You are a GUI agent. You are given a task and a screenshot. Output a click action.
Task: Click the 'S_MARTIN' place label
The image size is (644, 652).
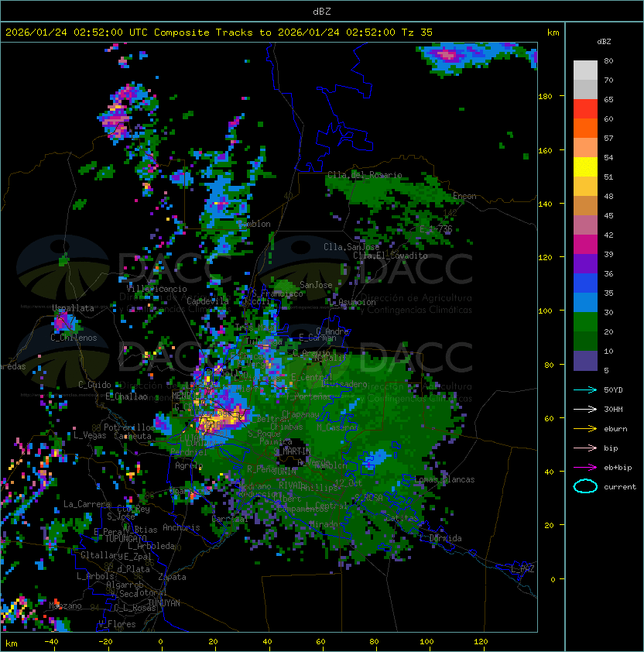(x=292, y=451)
